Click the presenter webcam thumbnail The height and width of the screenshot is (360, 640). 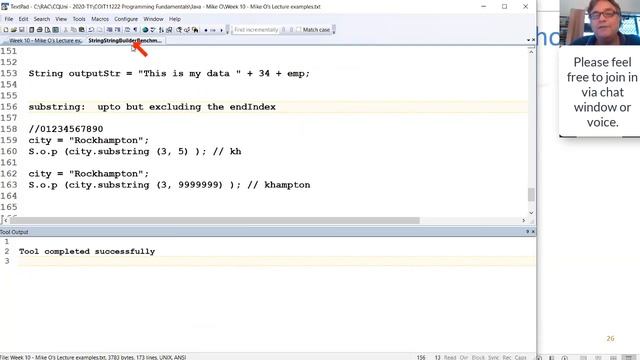point(600,22)
